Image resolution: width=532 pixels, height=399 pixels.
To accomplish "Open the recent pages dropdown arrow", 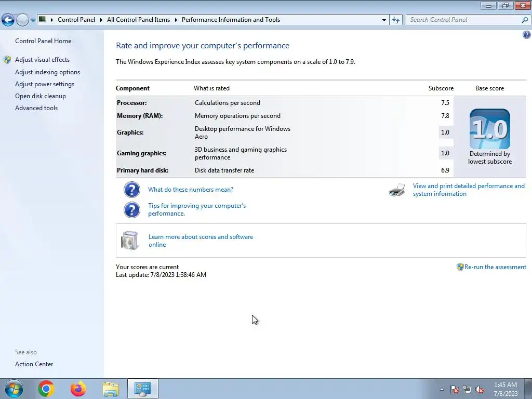I will 33,20.
